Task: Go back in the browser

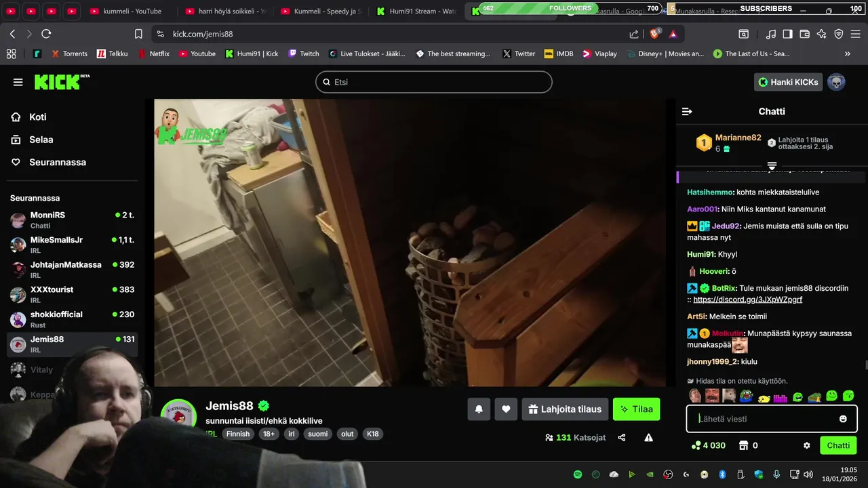Action: click(13, 34)
